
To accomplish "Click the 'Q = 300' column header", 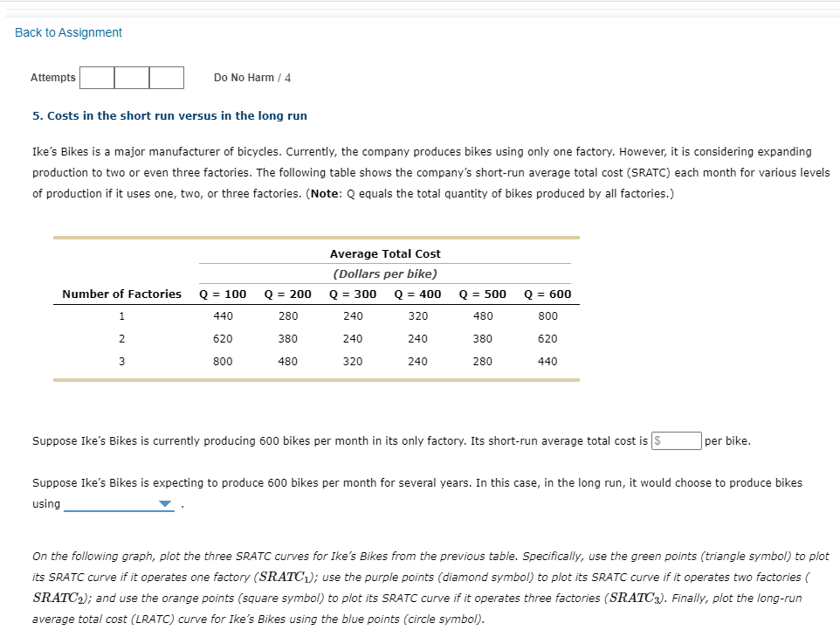I will click(353, 294).
